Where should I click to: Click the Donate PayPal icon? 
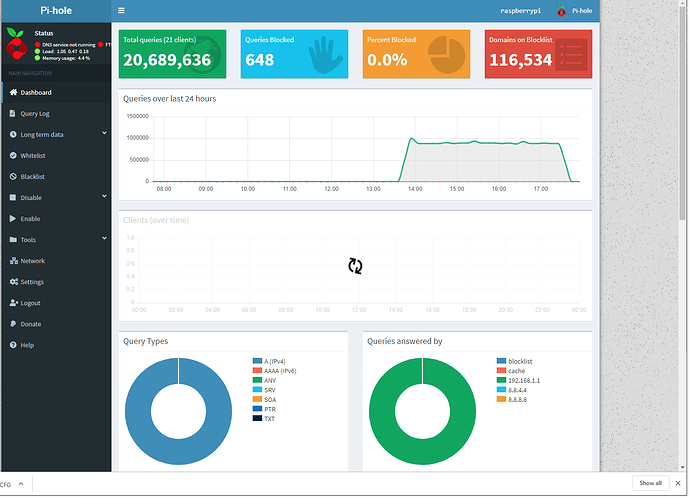point(13,324)
